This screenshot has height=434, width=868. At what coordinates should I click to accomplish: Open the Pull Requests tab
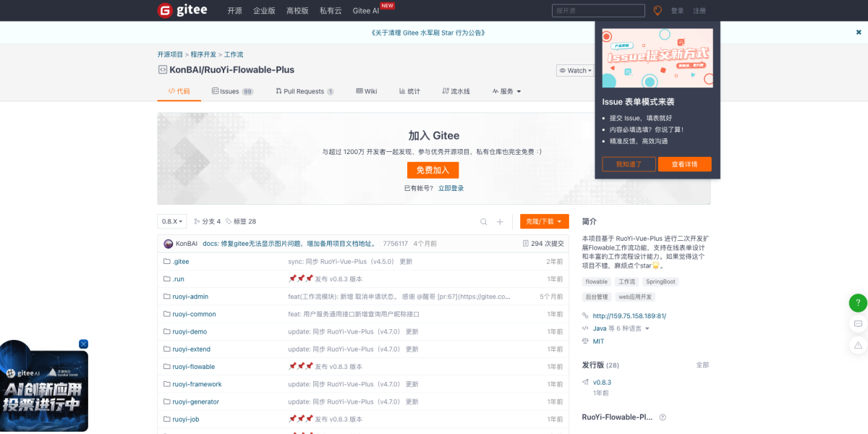coord(305,91)
